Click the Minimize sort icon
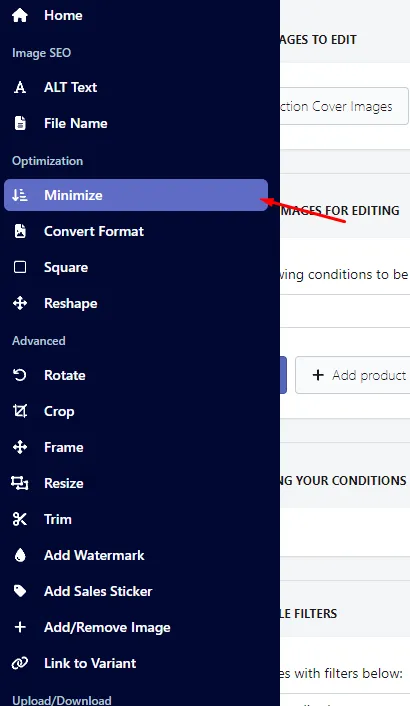This screenshot has height=706, width=410. (20, 195)
